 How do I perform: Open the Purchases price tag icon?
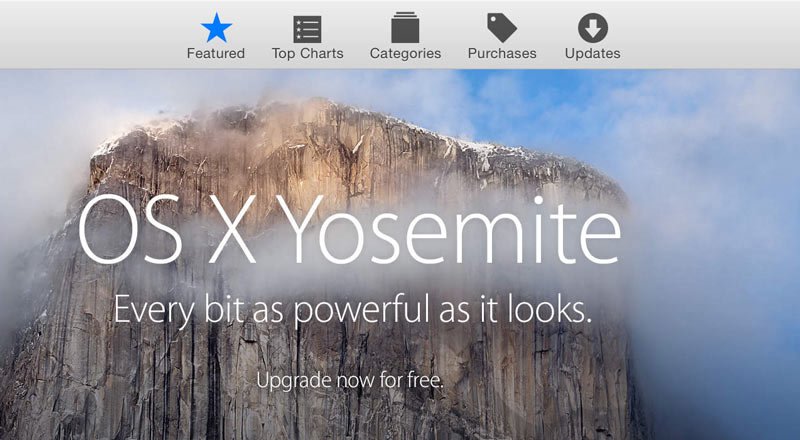tap(502, 28)
